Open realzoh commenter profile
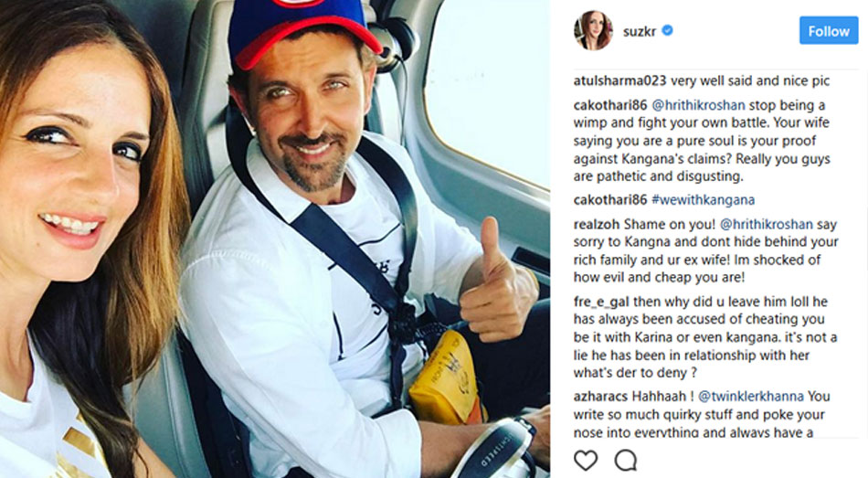This screenshot has height=478, width=868. (597, 224)
